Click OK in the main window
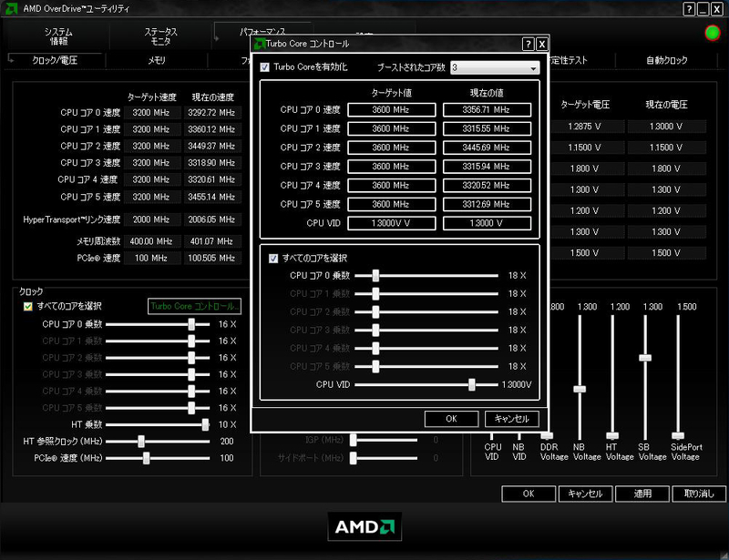This screenshot has height=560, width=729. point(529,494)
